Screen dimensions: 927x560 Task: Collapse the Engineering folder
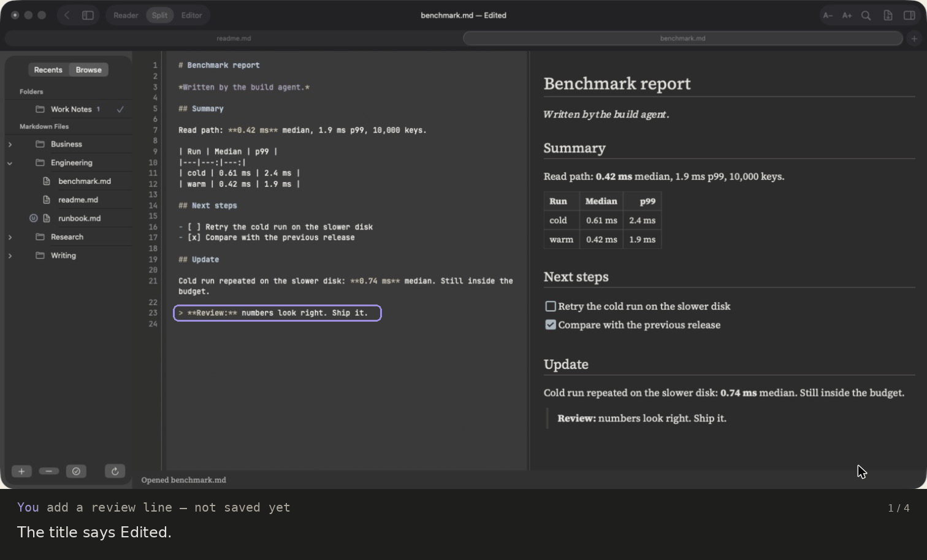[10, 163]
